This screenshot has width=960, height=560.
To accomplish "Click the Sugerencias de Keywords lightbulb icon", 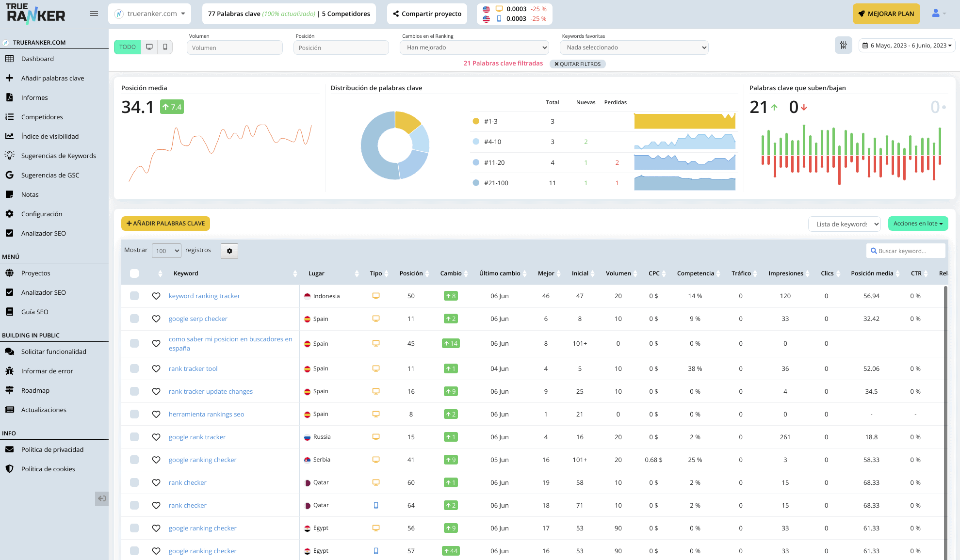I will point(9,156).
